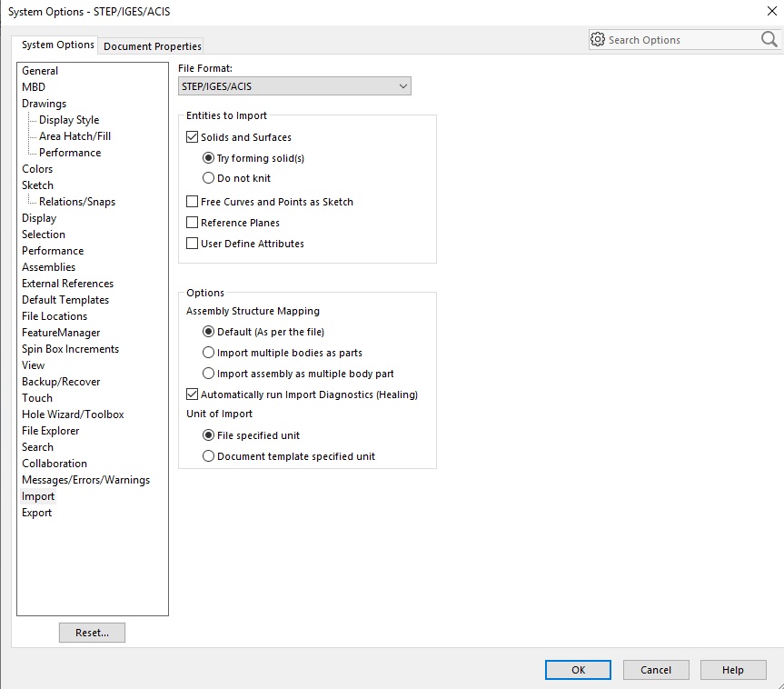Screen dimensions: 784x689
Task: Select View category
Action: click(33, 365)
